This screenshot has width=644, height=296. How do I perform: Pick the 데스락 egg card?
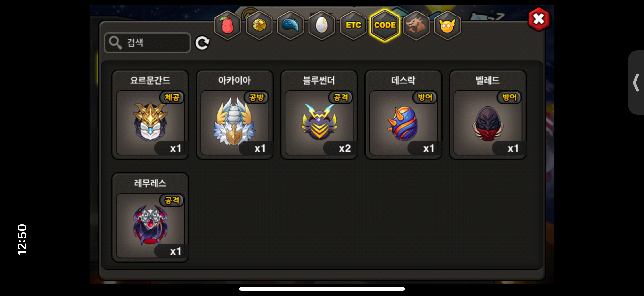(x=403, y=115)
